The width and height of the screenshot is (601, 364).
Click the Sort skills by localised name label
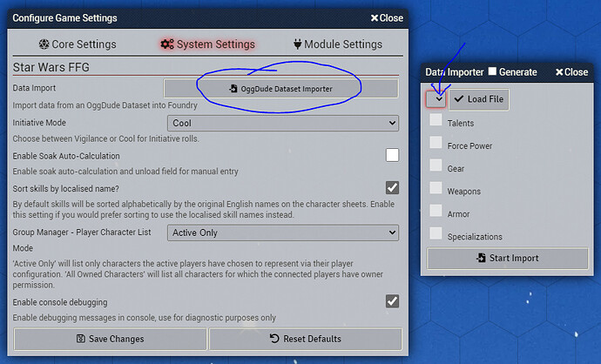pyautogui.click(x=66, y=189)
